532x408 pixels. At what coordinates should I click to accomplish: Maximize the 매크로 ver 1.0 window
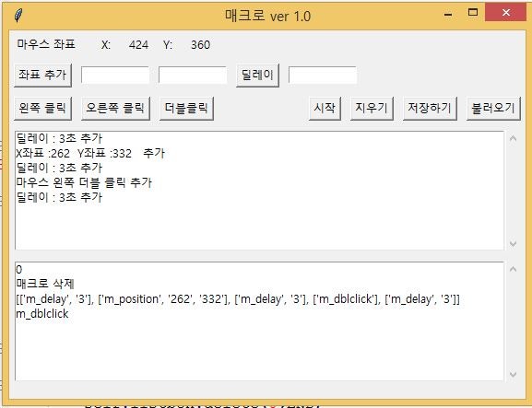(473, 13)
